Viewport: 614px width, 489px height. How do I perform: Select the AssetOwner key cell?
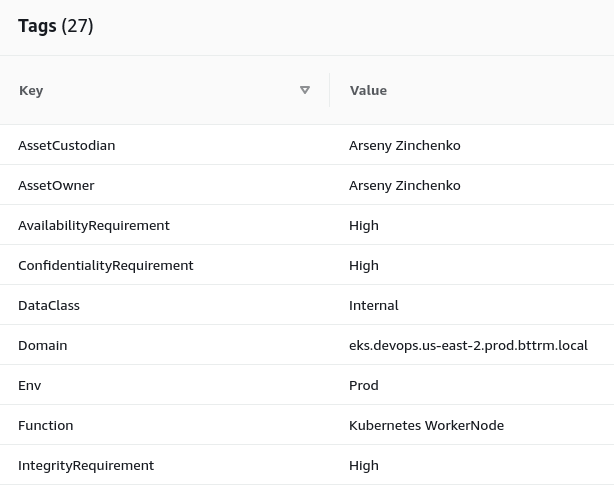coord(56,186)
